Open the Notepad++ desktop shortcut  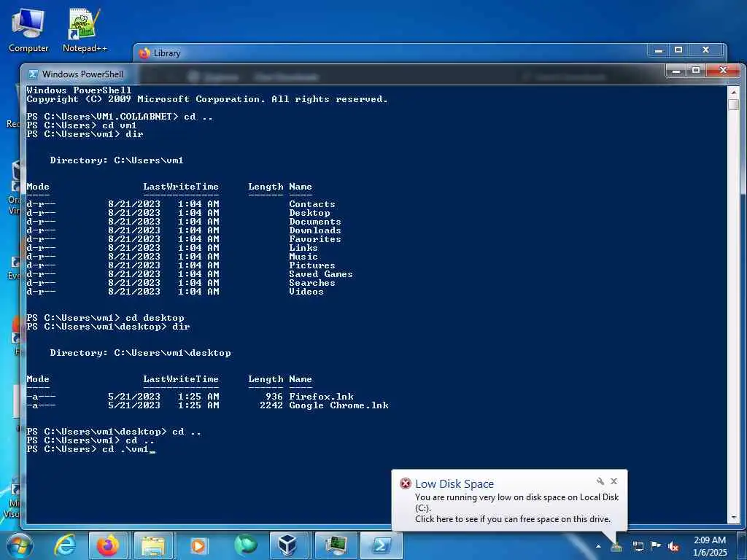click(85, 31)
